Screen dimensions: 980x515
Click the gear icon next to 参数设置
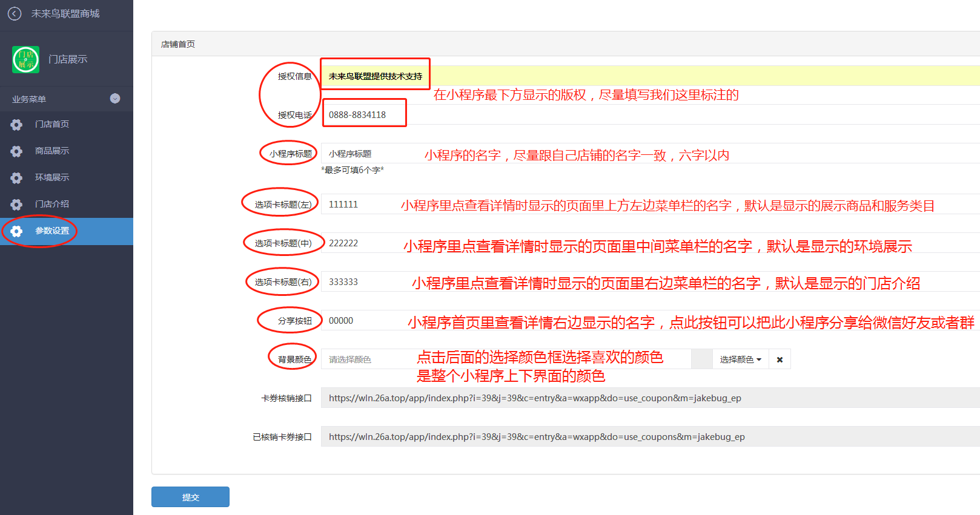16,231
